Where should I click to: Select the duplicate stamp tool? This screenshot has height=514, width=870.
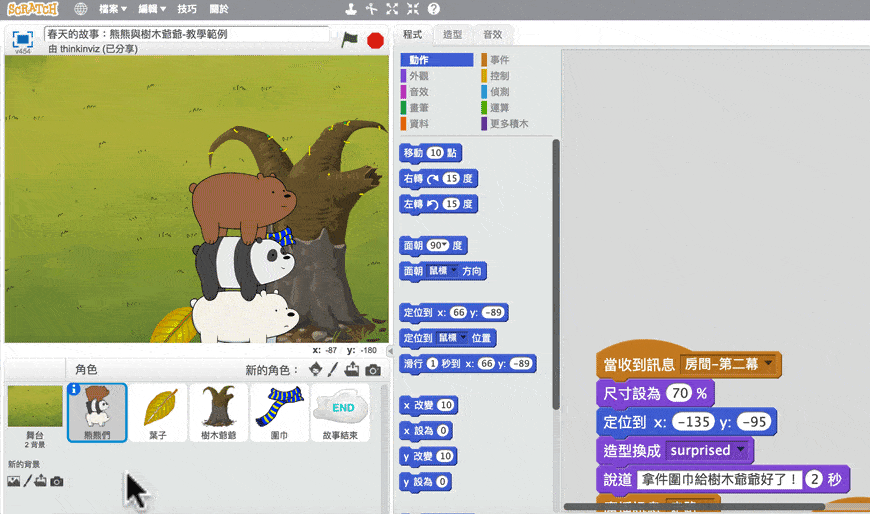351,9
